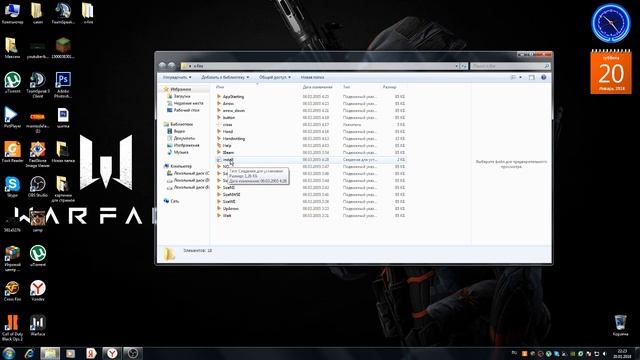Open the view options dropdown arrow
The height and width of the screenshot is (360, 640).
pyautogui.click(x=520, y=77)
